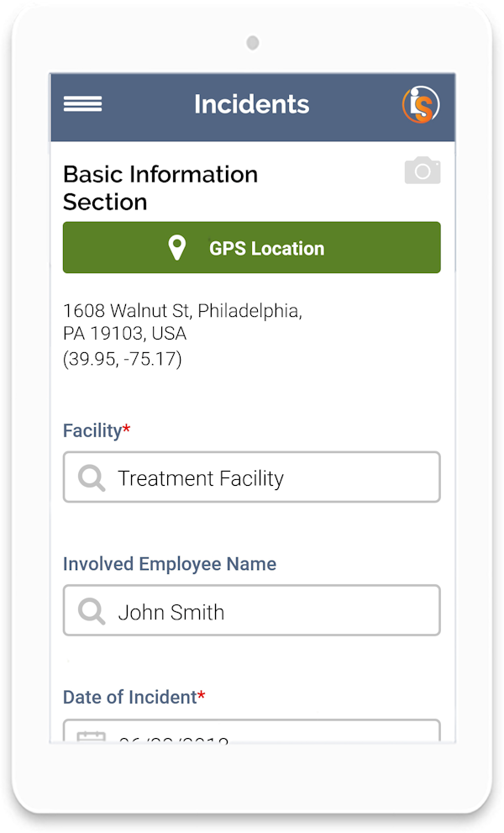Tap the camera icon beside Basic Information Section
504x833 pixels.
click(x=423, y=171)
